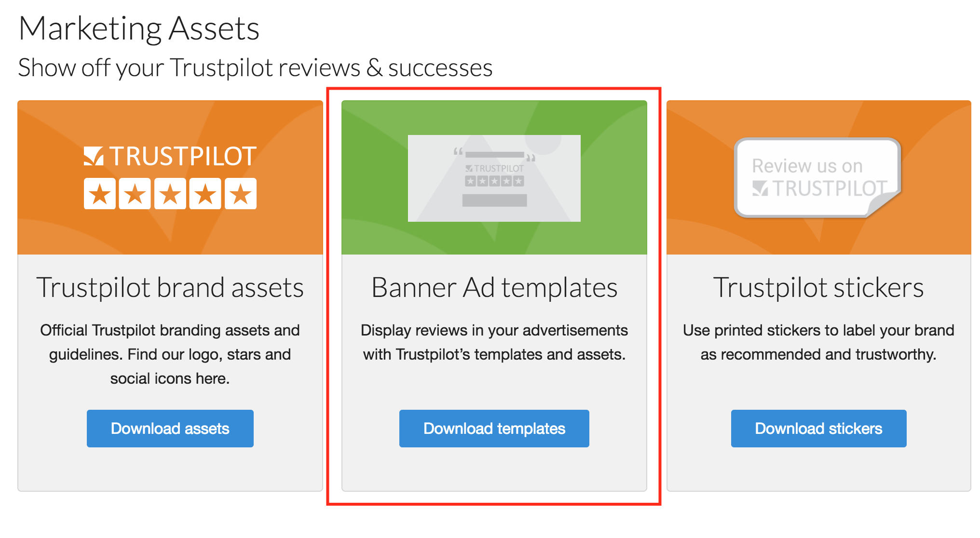Click the grey five-star row in banner preview
This screenshot has width=980, height=538.
pyautogui.click(x=494, y=181)
